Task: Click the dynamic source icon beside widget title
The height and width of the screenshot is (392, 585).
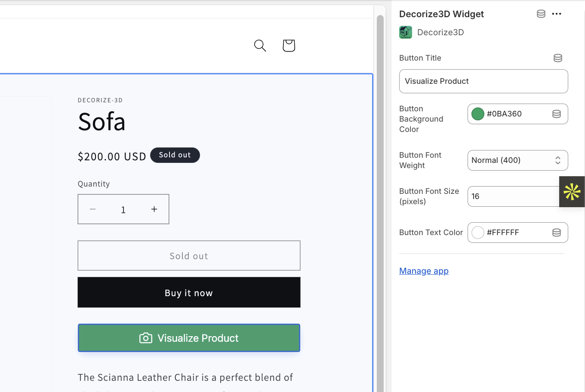Action: click(x=541, y=14)
